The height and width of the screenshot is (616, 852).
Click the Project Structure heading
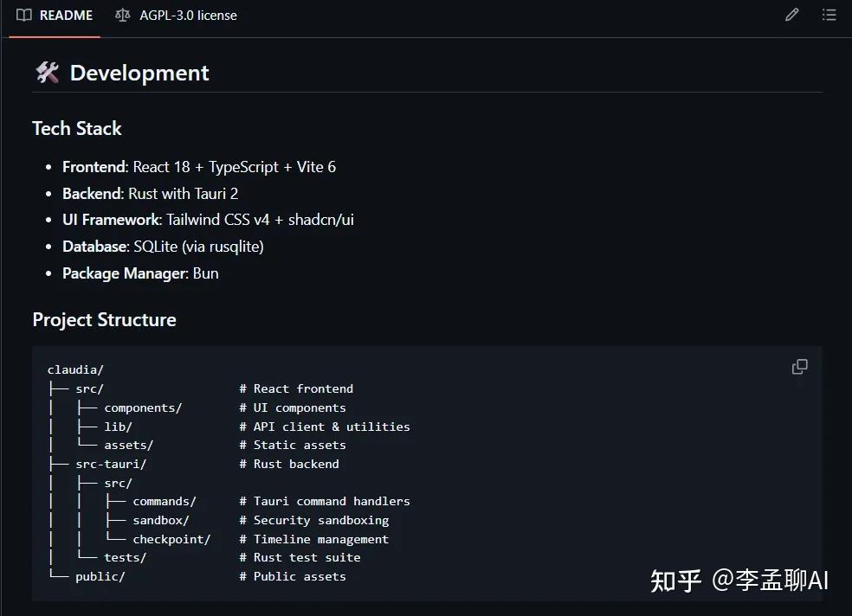click(x=104, y=319)
